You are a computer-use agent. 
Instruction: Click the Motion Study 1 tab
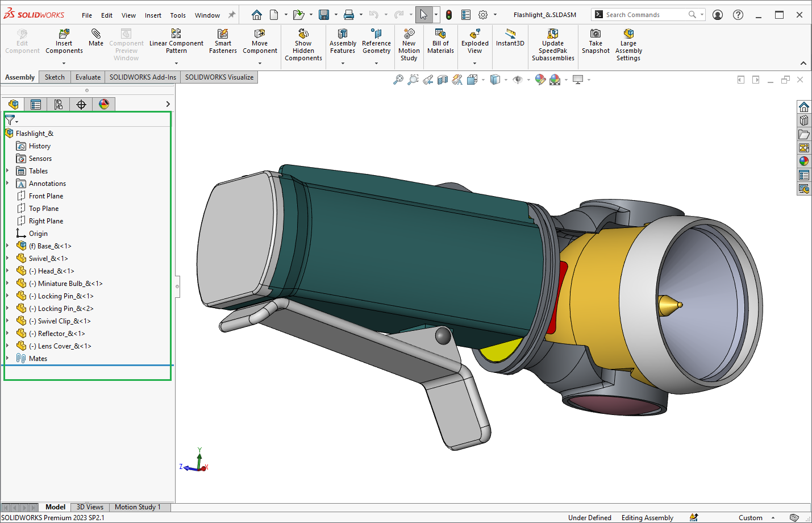tap(138, 507)
